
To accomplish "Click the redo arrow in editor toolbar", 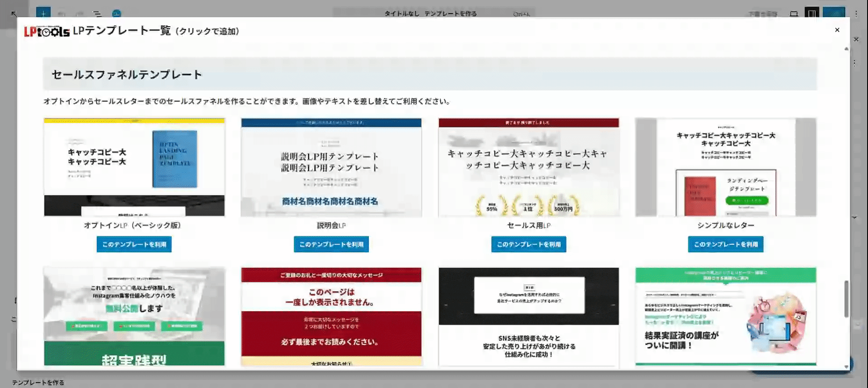I will coord(80,14).
